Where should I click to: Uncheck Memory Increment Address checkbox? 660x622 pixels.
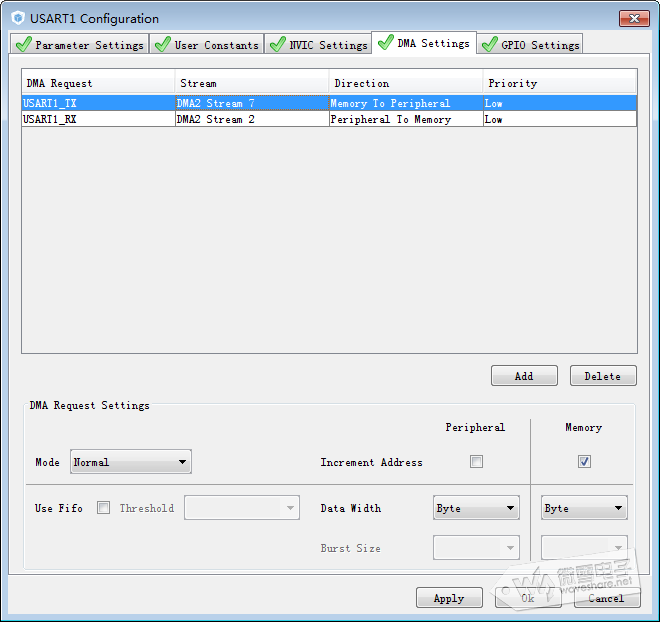[x=584, y=462]
